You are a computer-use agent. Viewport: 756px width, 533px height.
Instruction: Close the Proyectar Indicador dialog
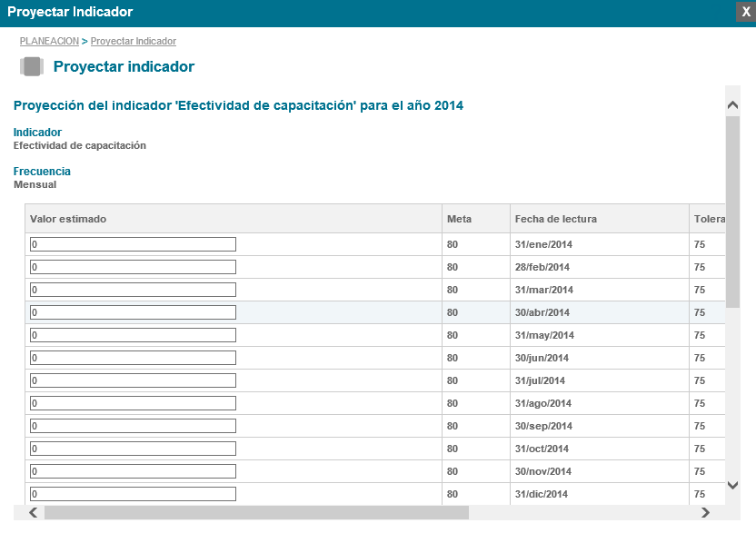[x=746, y=12]
